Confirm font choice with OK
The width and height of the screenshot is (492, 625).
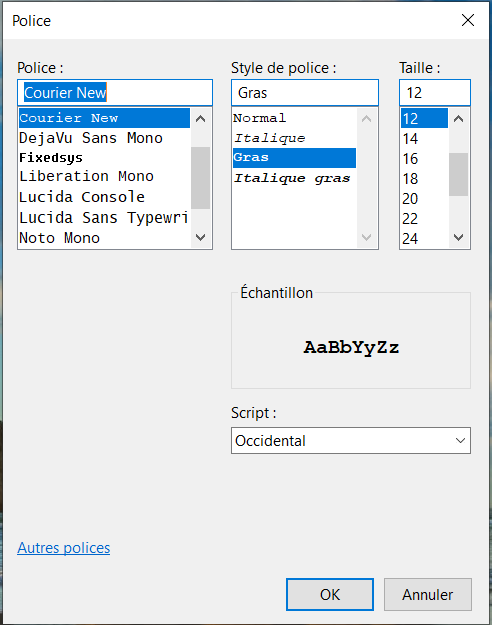point(330,594)
